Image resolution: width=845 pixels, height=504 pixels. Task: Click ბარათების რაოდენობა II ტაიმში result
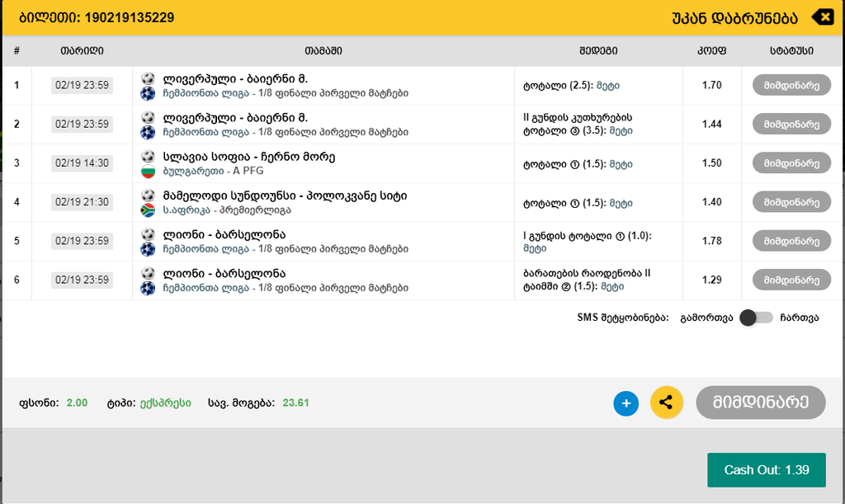587,280
